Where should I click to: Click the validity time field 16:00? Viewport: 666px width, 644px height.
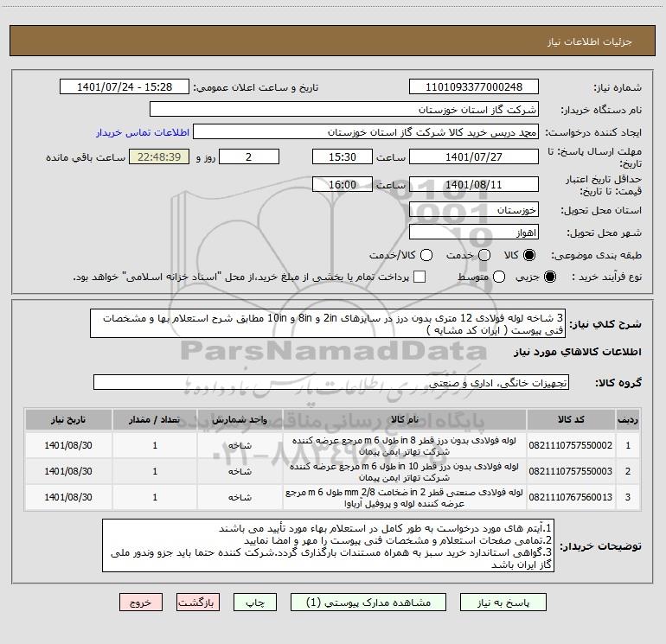(x=343, y=185)
